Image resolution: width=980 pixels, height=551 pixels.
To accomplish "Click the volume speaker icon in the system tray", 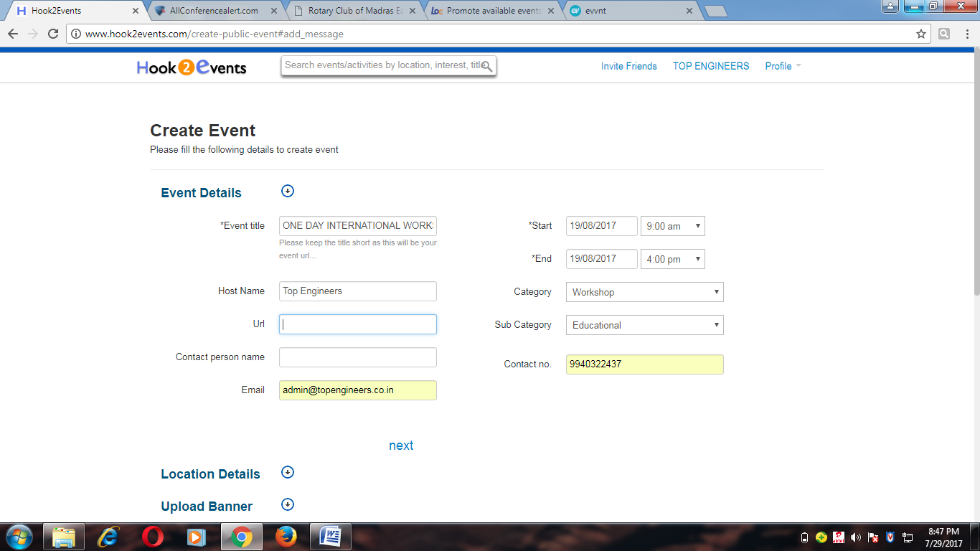I will tap(855, 537).
